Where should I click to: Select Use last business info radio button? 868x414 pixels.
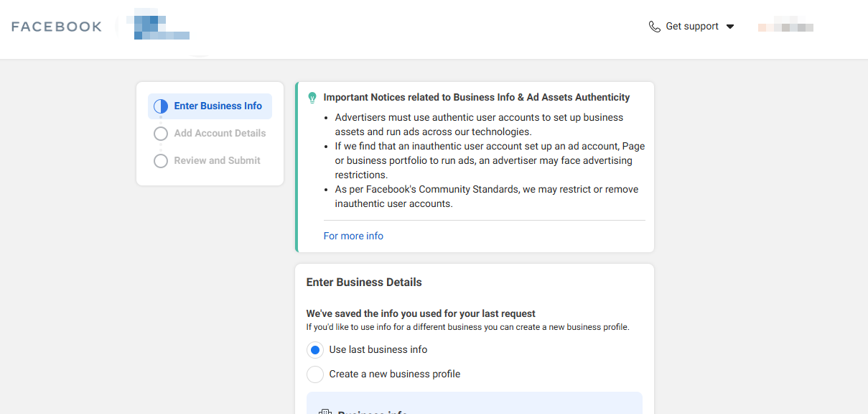tap(314, 350)
